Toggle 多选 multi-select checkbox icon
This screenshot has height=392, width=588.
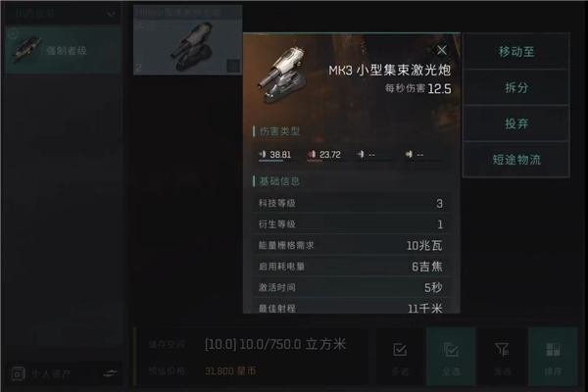coord(400,350)
